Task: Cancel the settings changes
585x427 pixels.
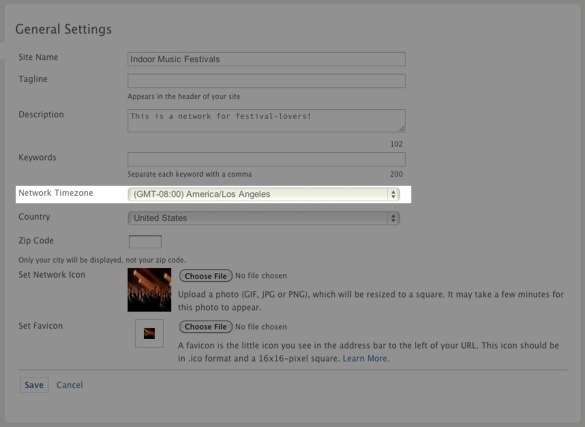Action: tap(69, 385)
